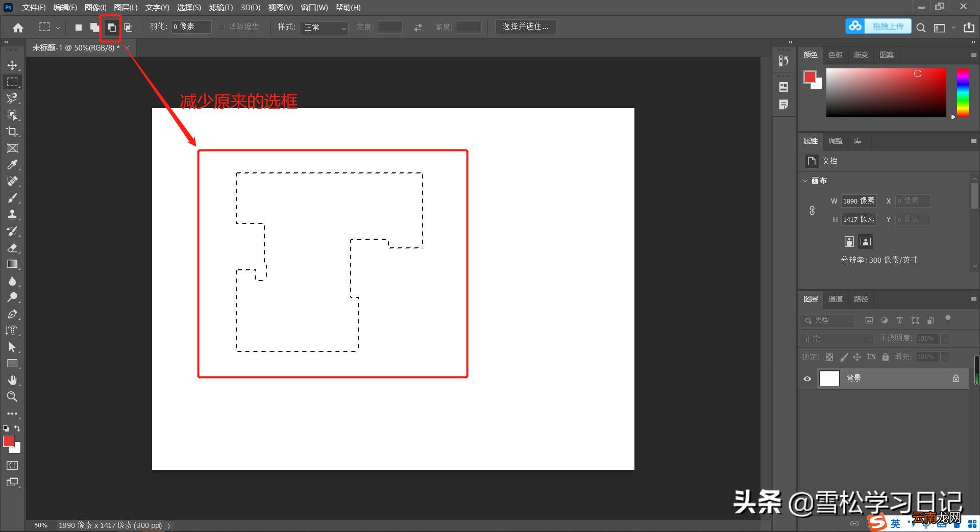Choose Intersect with selection mode icon
This screenshot has height=532, width=980.
pos(128,28)
